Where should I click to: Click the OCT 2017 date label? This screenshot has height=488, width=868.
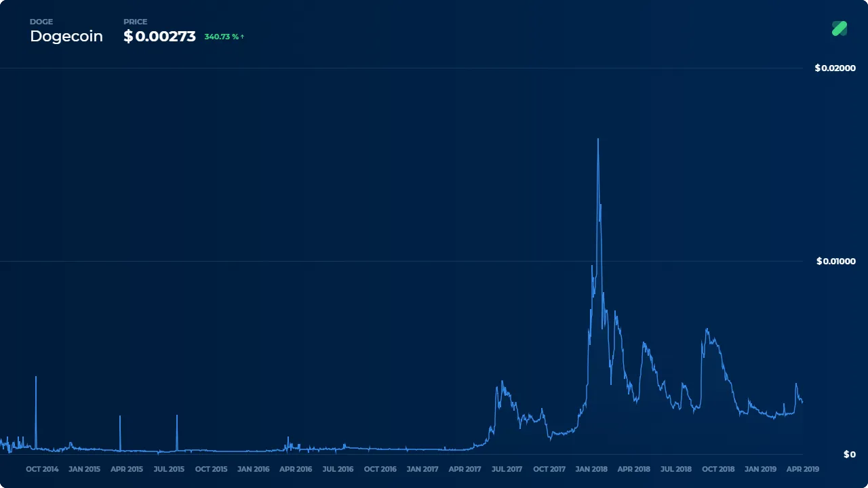click(x=549, y=469)
